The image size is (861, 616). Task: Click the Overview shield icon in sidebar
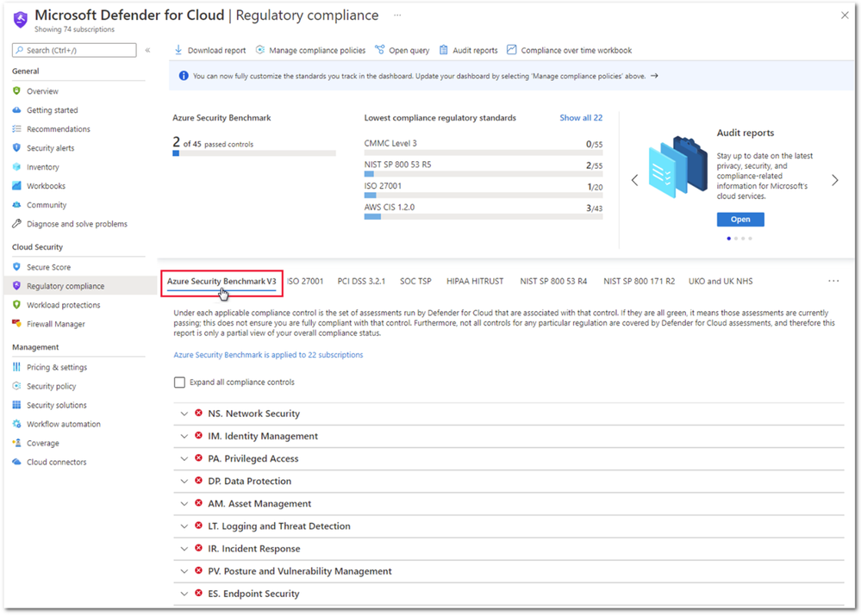coord(16,91)
